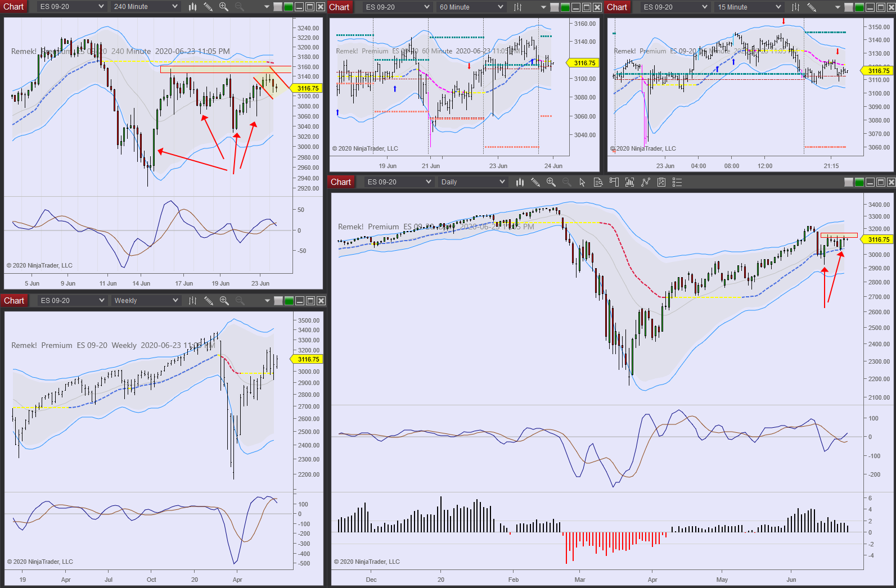Image resolution: width=896 pixels, height=588 pixels.
Task: Zoom in on the Weekly chart
Action: [x=224, y=301]
